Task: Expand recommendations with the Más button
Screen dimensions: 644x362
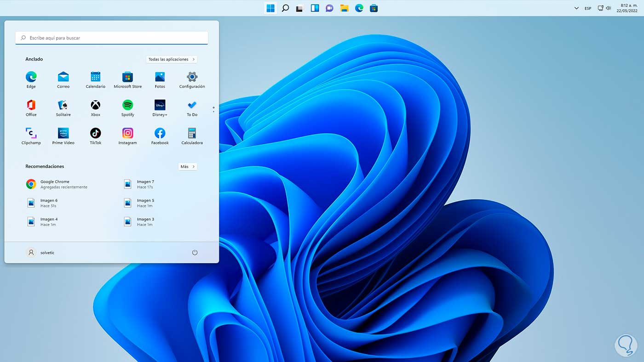Action: click(188, 167)
